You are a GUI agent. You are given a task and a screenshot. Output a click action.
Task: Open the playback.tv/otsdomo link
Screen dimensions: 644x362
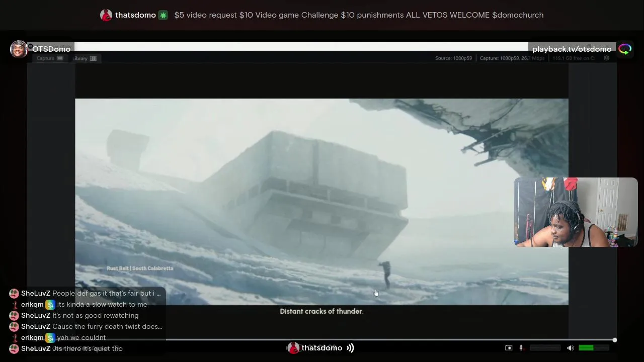click(x=572, y=49)
